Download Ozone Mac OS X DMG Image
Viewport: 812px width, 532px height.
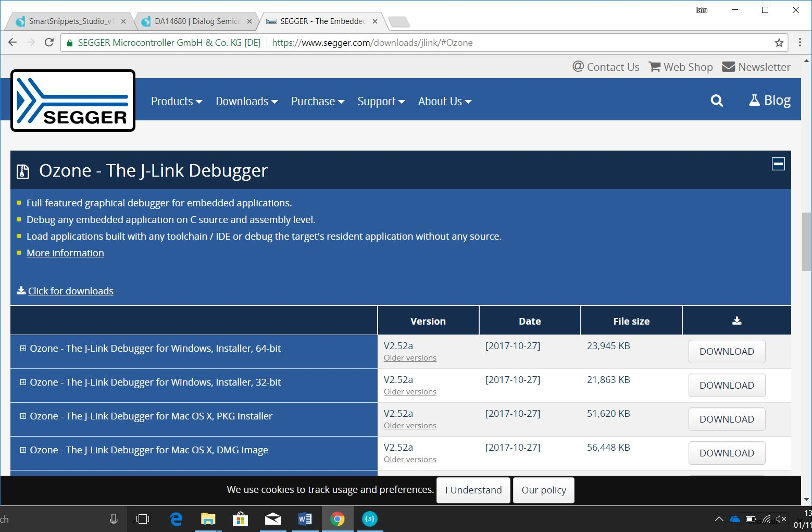[x=727, y=453]
